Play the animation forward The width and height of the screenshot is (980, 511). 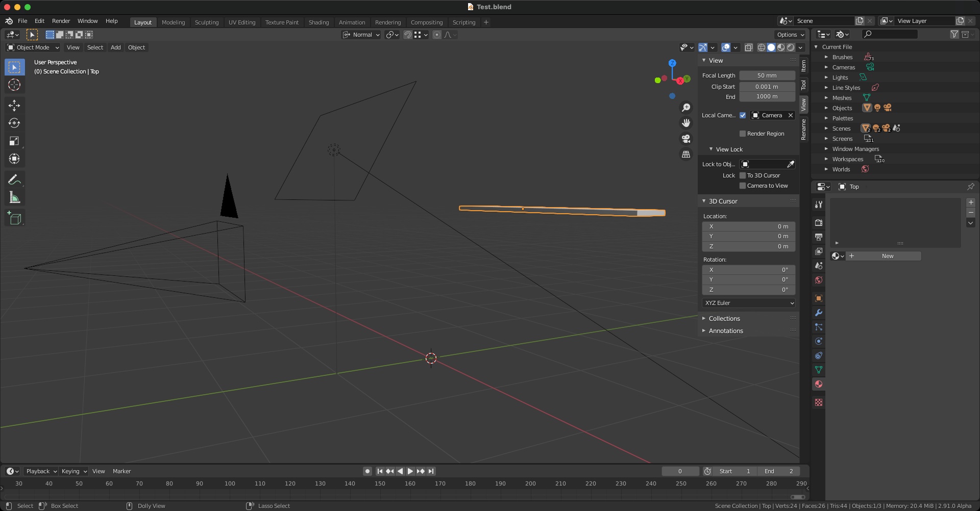coord(410,471)
